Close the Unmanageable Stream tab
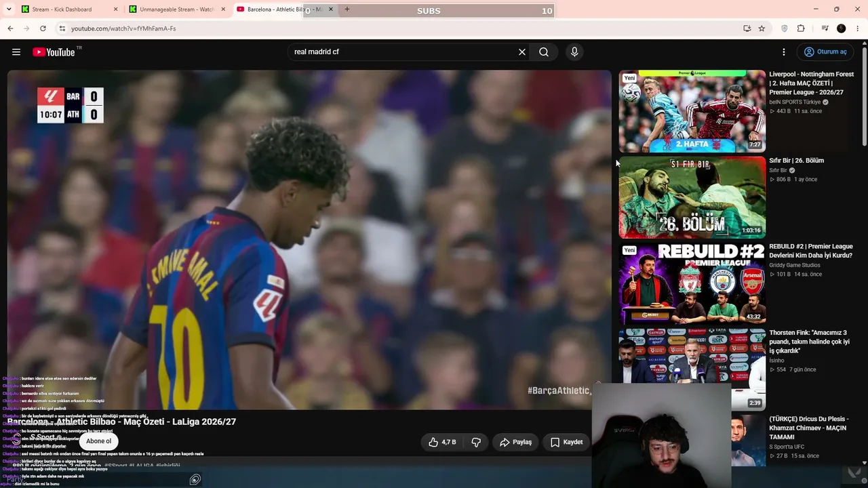This screenshot has width=868, height=488. point(223,9)
